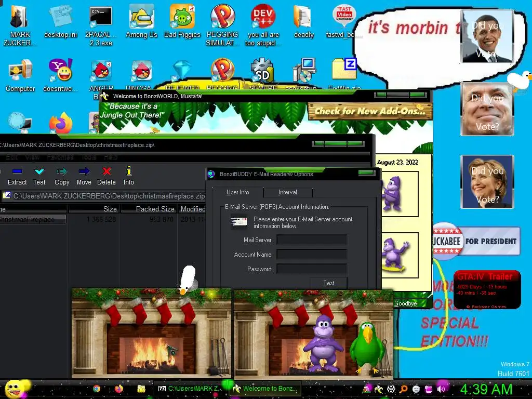
Task: Switch to the User Info tab
Action: (237, 192)
